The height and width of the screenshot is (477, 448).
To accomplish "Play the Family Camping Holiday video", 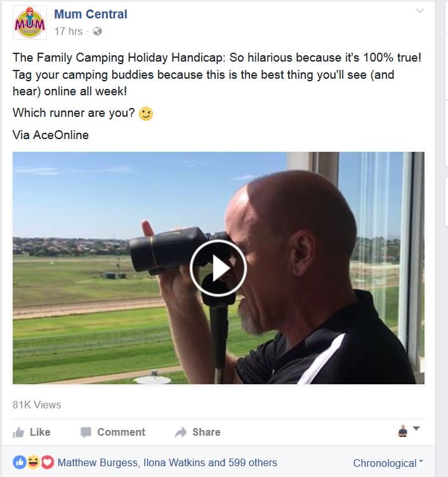I will pyautogui.click(x=218, y=268).
